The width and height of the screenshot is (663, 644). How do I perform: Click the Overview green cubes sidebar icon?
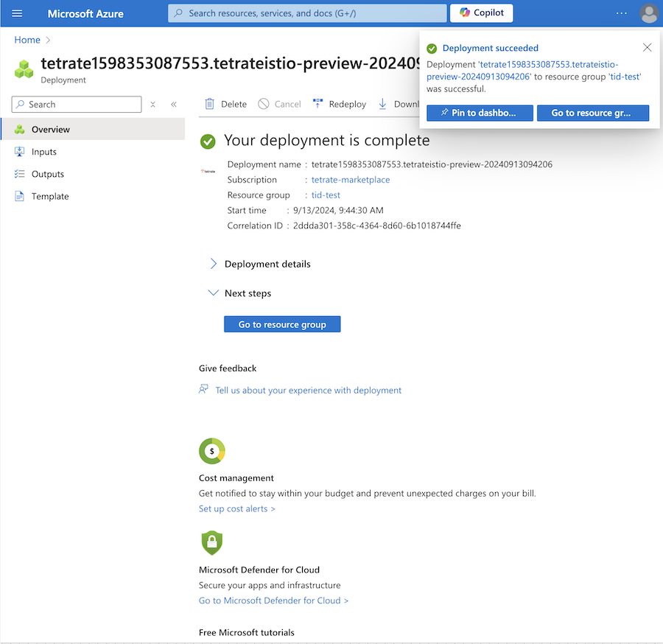coord(19,130)
